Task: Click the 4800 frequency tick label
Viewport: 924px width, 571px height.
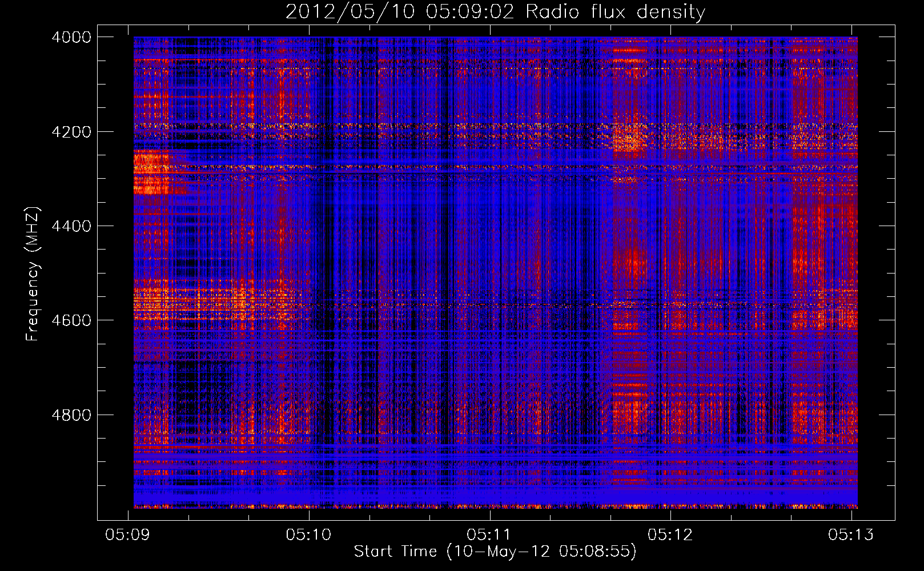Action: pos(71,415)
